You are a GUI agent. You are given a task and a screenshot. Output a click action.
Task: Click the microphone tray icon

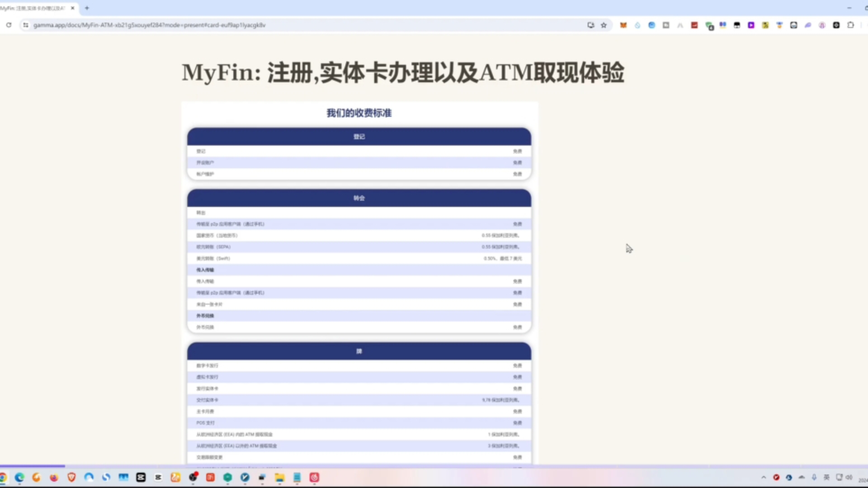(814, 478)
